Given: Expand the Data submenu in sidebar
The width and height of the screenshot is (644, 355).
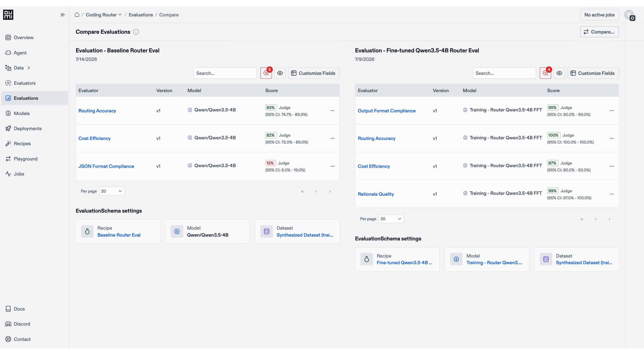Looking at the screenshot, I should point(29,68).
